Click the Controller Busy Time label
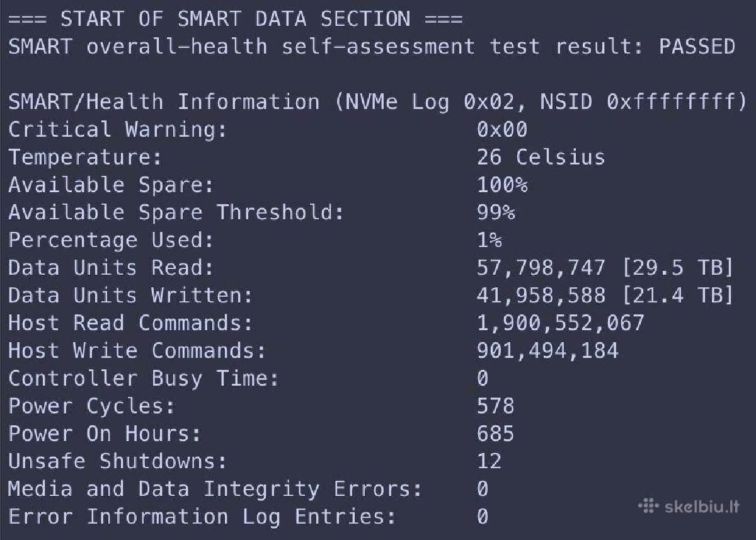 [144, 378]
